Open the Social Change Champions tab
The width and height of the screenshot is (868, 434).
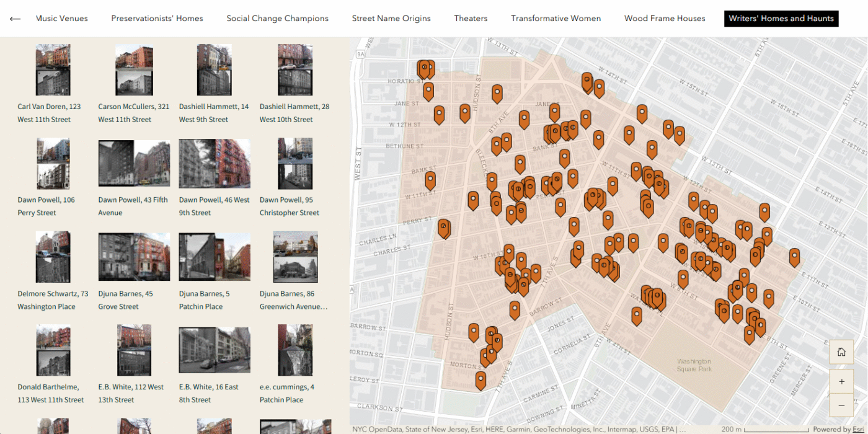[277, 19]
